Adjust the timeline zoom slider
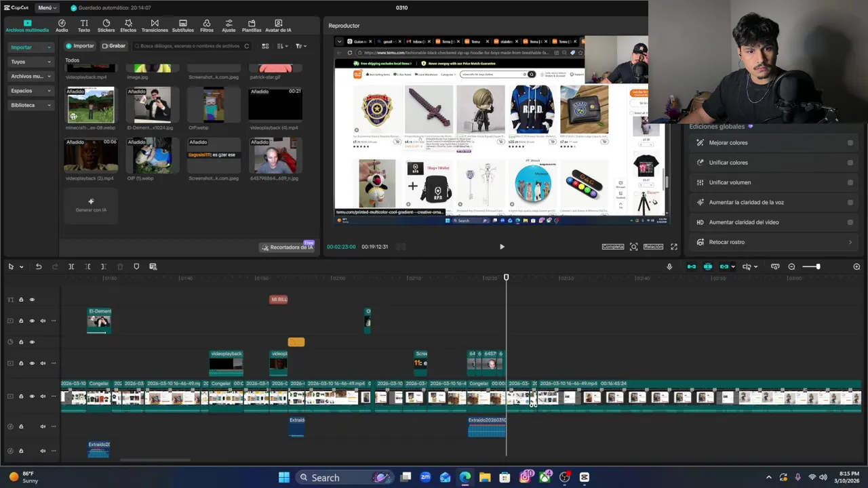Viewport: 868px width, 488px height. point(812,267)
